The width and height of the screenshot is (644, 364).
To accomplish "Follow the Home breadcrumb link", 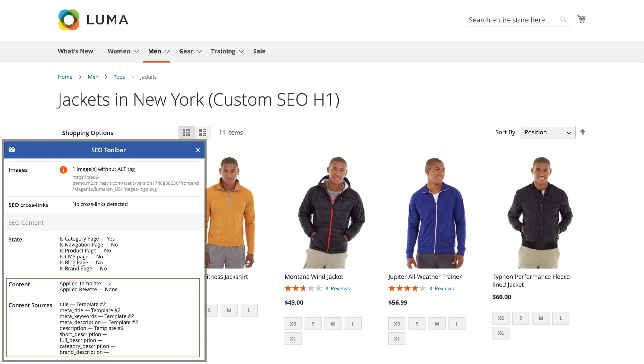I will [65, 77].
